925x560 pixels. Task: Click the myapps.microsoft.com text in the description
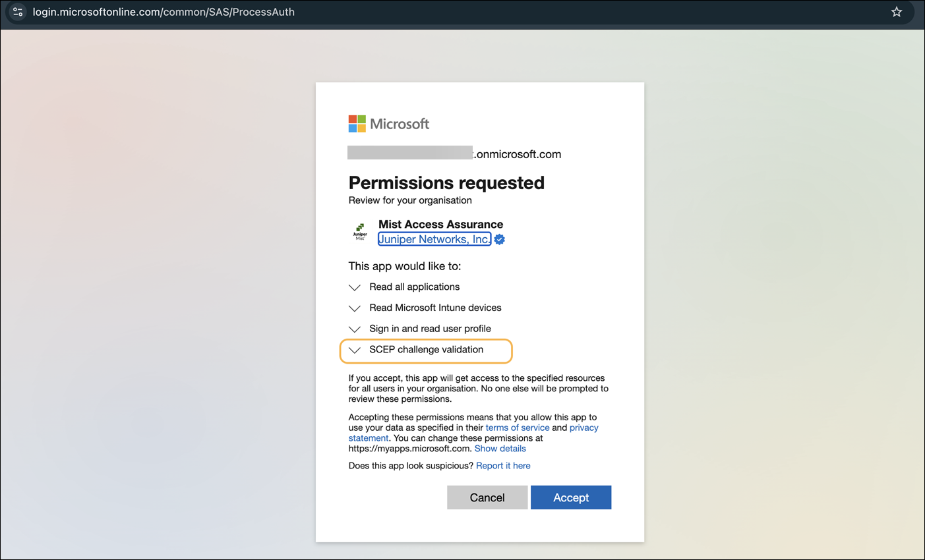click(x=409, y=448)
